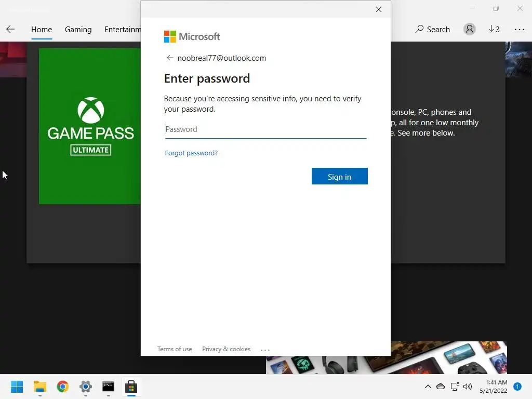Open Privacy & cookies link
The width and height of the screenshot is (532, 399).
[226, 349]
